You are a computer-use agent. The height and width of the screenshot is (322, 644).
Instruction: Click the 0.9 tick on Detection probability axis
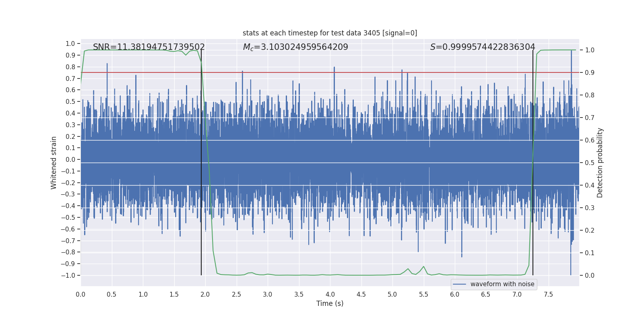click(x=590, y=73)
